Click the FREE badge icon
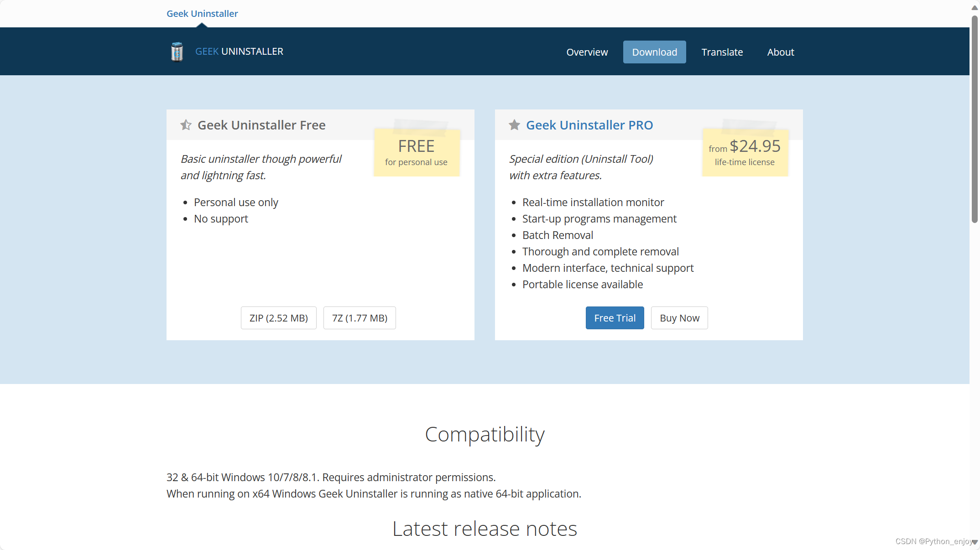 (x=416, y=151)
